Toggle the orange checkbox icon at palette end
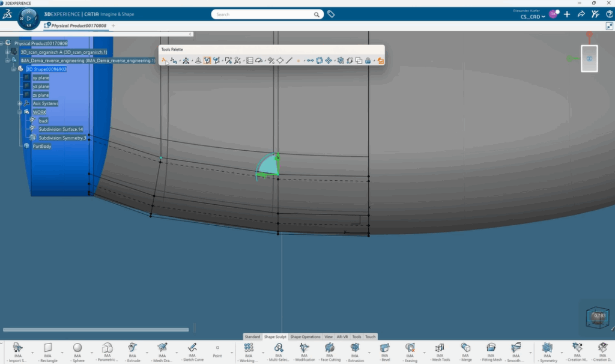This screenshot has height=364, width=615. (x=381, y=61)
